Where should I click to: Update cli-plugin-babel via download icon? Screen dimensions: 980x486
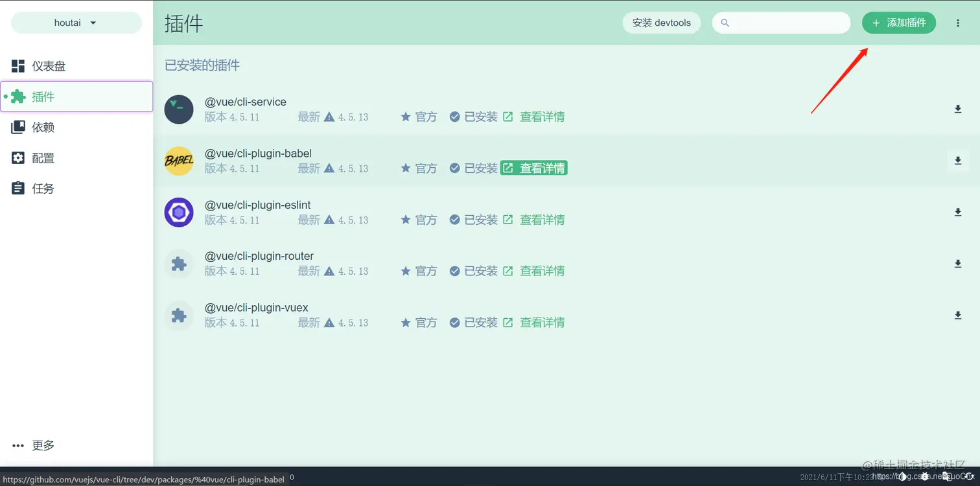click(x=958, y=161)
